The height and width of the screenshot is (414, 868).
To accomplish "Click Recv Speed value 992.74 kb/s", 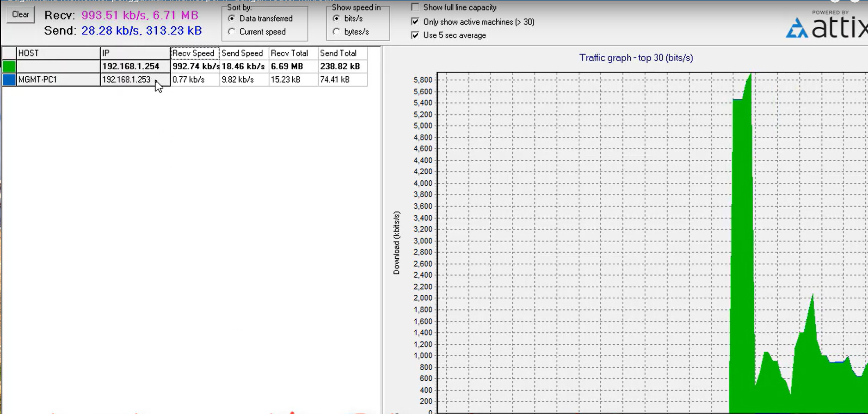I will click(195, 67).
